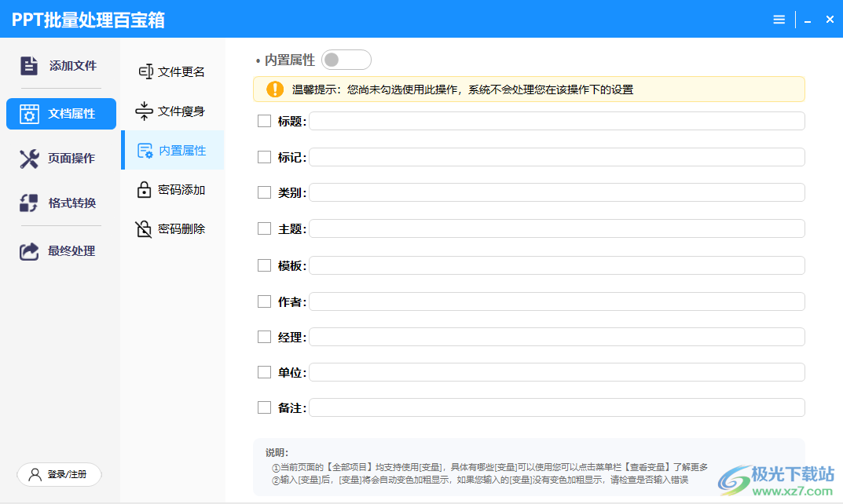The height and width of the screenshot is (504, 843).
Task: Click the 文件更名 rename icon
Action: (145, 71)
